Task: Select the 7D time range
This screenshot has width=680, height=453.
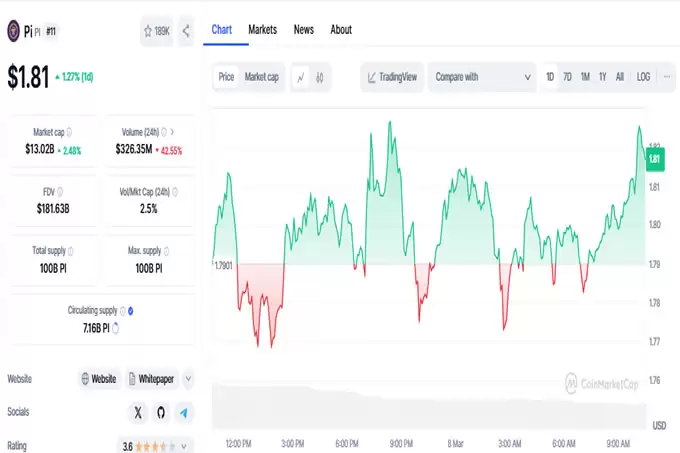Action: (567, 77)
